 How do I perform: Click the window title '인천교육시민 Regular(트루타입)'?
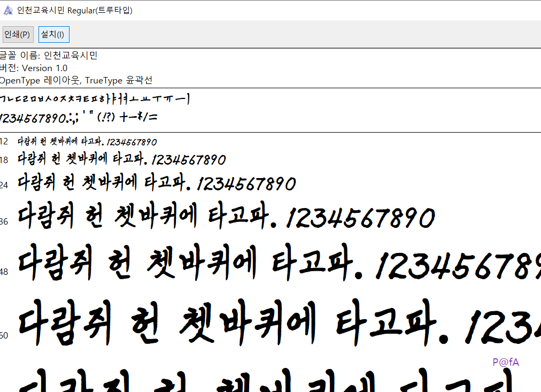pyautogui.click(x=74, y=11)
